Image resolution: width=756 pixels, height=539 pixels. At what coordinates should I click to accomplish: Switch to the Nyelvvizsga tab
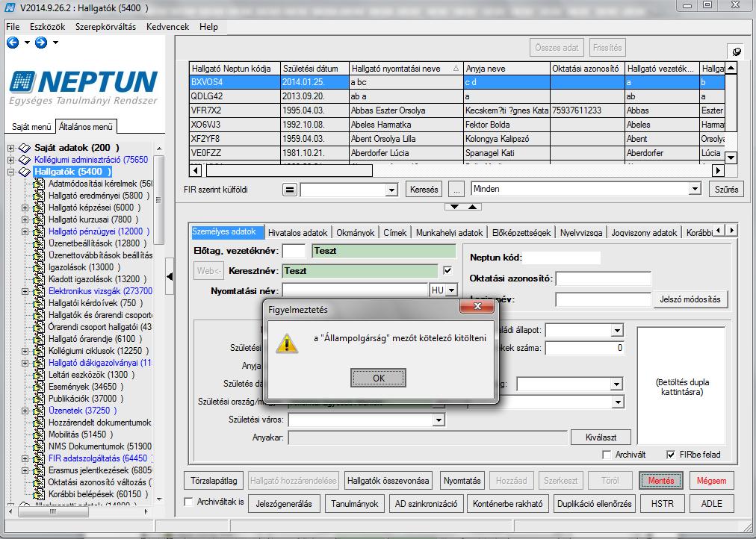click(x=581, y=233)
